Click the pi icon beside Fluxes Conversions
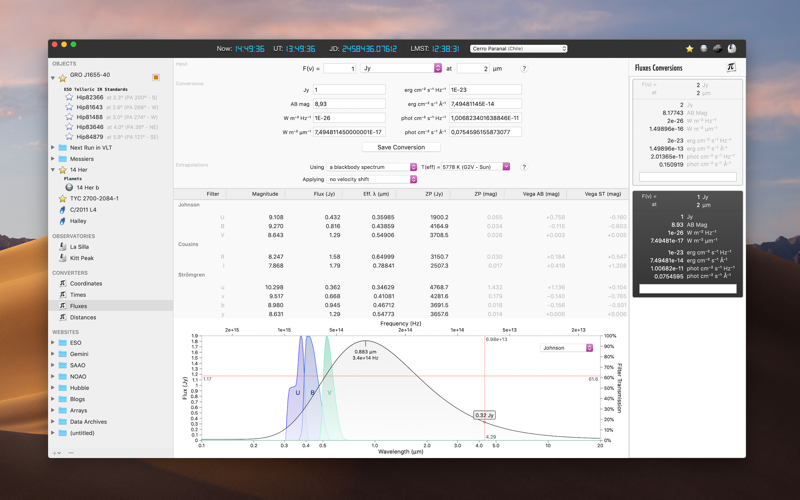 731,67
